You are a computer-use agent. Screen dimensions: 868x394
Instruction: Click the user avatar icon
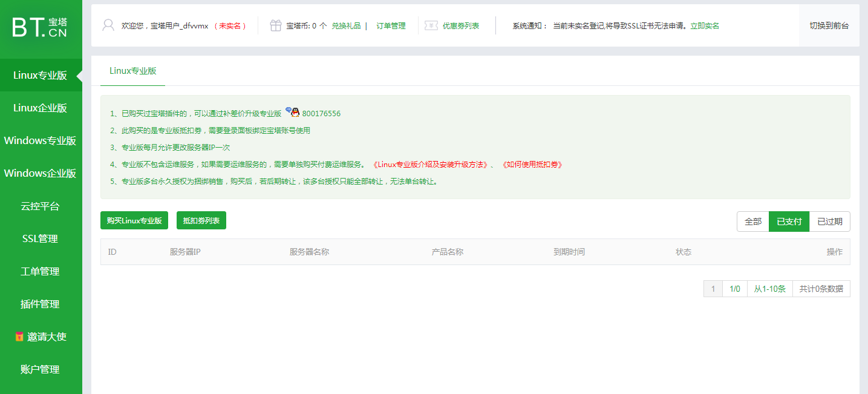point(108,25)
